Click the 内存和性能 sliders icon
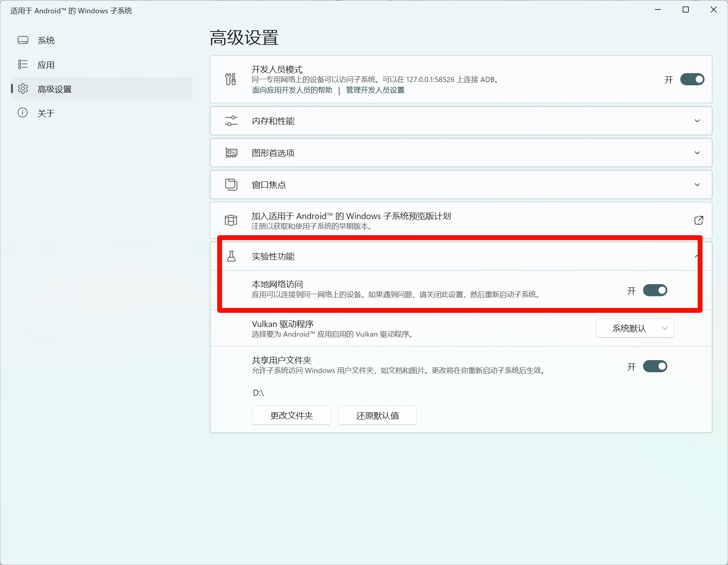The height and width of the screenshot is (565, 728). pyautogui.click(x=231, y=121)
